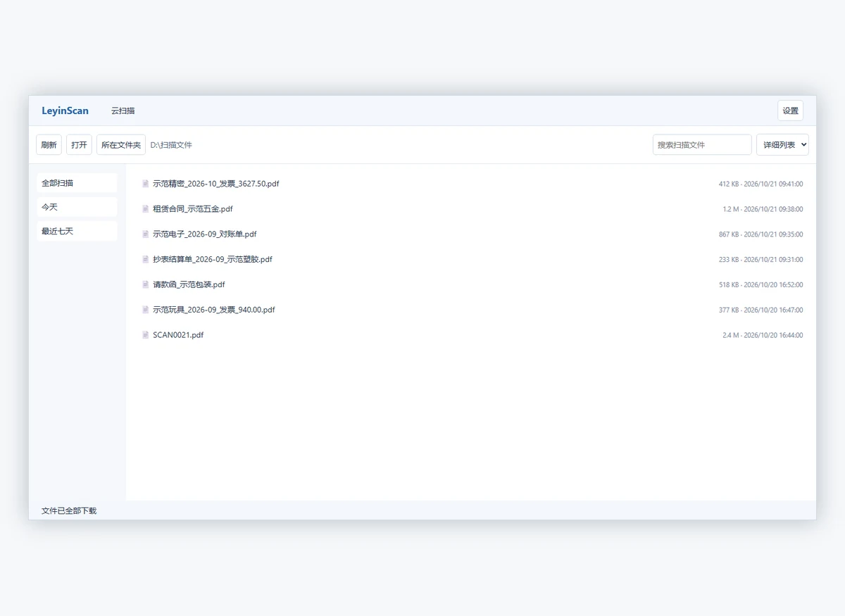Click the 412 KB size and date entry

point(760,184)
